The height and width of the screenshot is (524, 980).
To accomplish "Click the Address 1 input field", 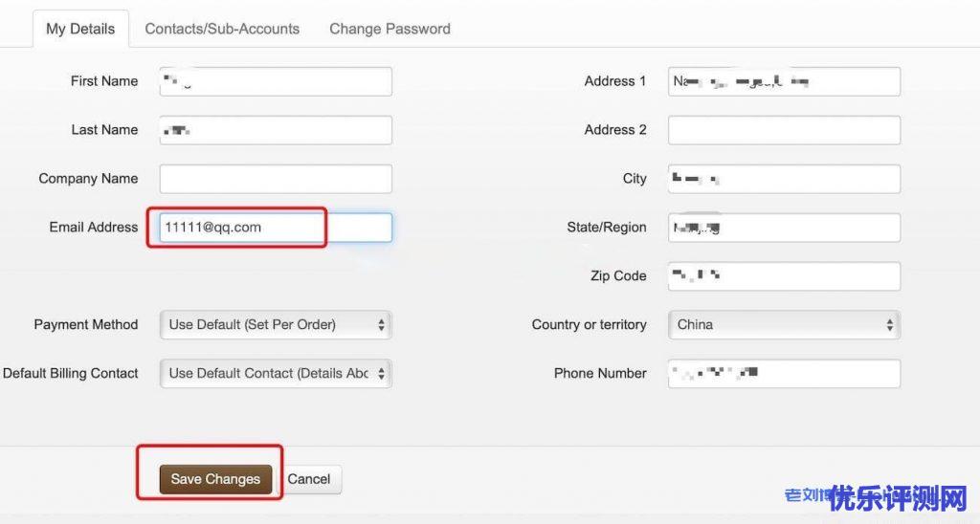I will (785, 81).
